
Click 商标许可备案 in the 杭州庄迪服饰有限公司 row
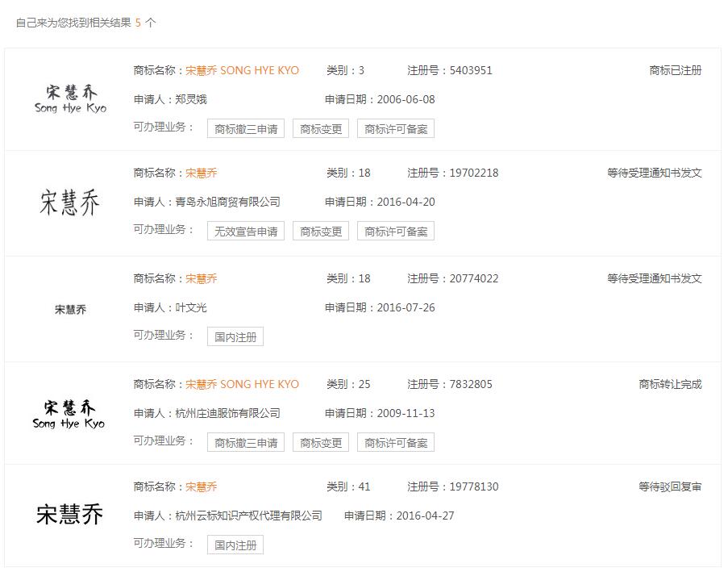click(396, 442)
